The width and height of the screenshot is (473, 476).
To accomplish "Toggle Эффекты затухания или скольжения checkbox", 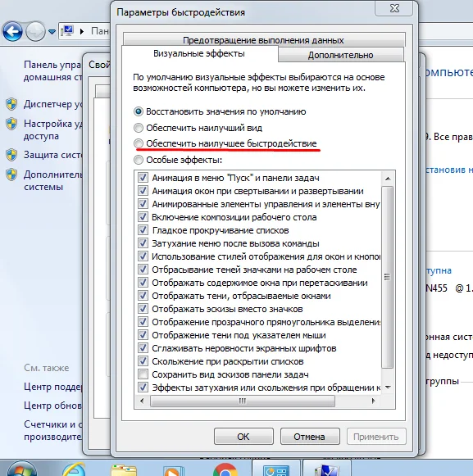I will coord(143,388).
